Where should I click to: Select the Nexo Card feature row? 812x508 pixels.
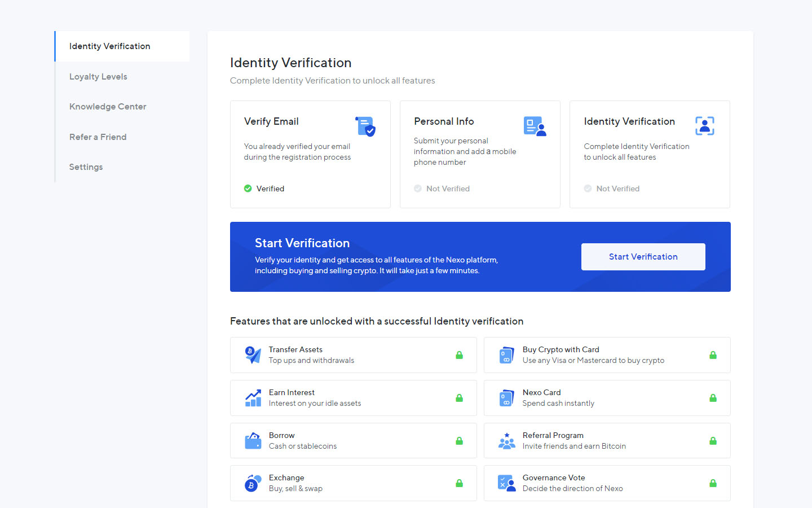pyautogui.click(x=607, y=398)
